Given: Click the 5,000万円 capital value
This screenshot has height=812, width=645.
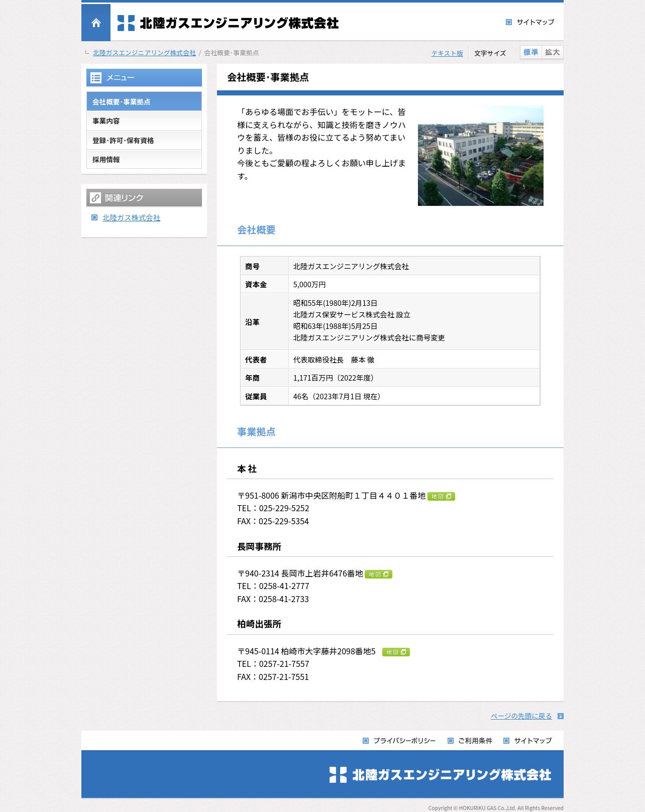Looking at the screenshot, I should click(x=309, y=285).
